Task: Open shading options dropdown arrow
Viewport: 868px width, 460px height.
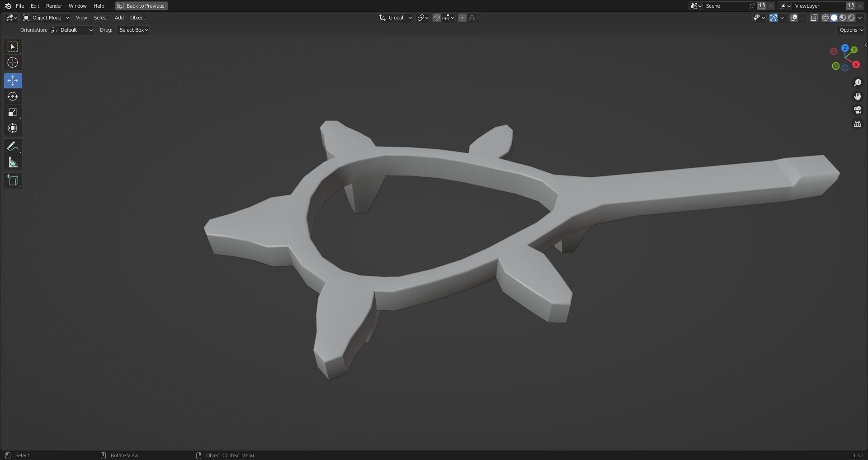Action: [x=860, y=18]
